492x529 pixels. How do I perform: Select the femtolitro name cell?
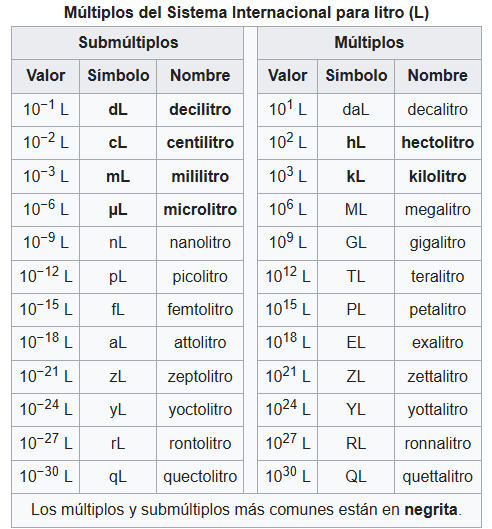point(200,310)
